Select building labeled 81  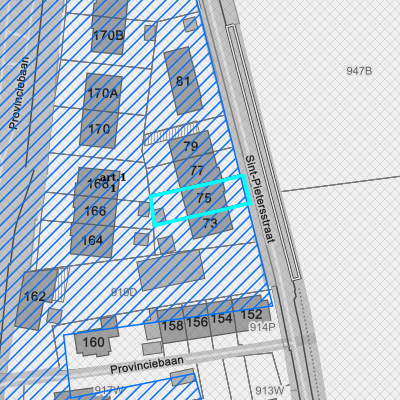click(183, 81)
